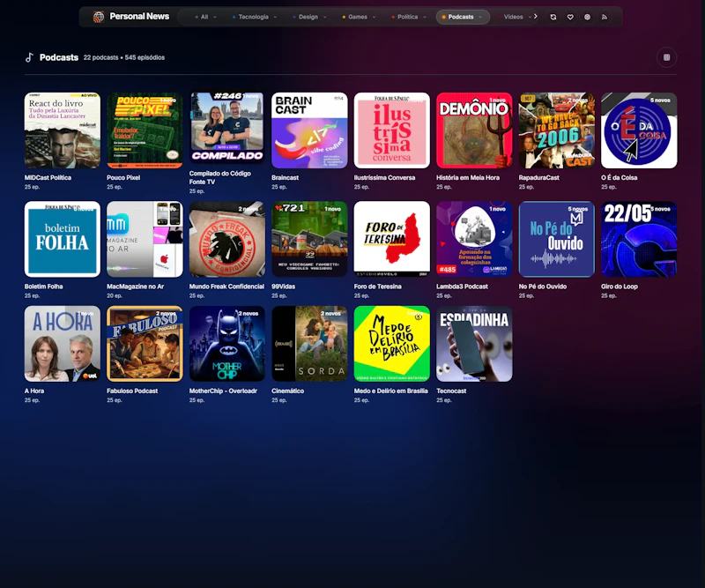Click '20 ep.' under MacMagazine no Ar
The width and height of the screenshot is (705, 588).
click(115, 296)
